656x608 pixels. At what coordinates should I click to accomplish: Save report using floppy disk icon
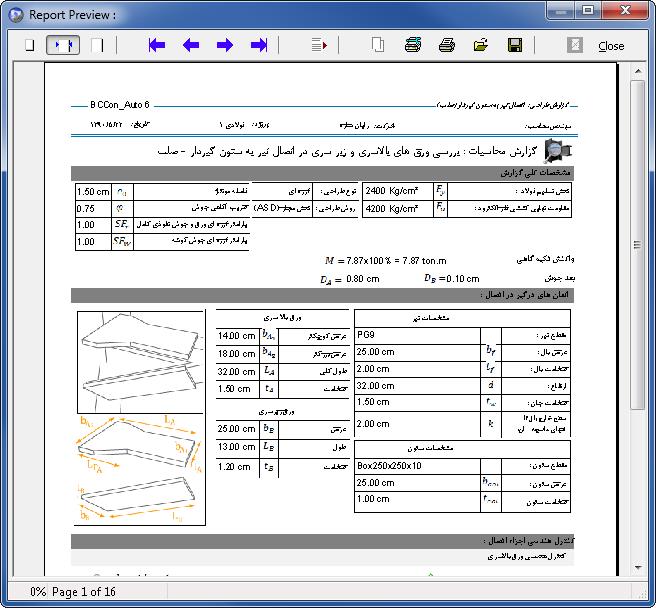coord(515,45)
